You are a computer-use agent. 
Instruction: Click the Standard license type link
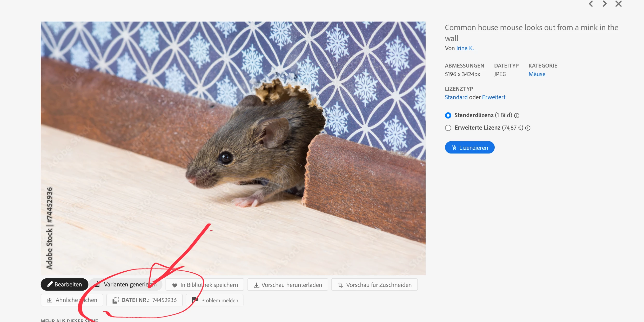pos(456,97)
